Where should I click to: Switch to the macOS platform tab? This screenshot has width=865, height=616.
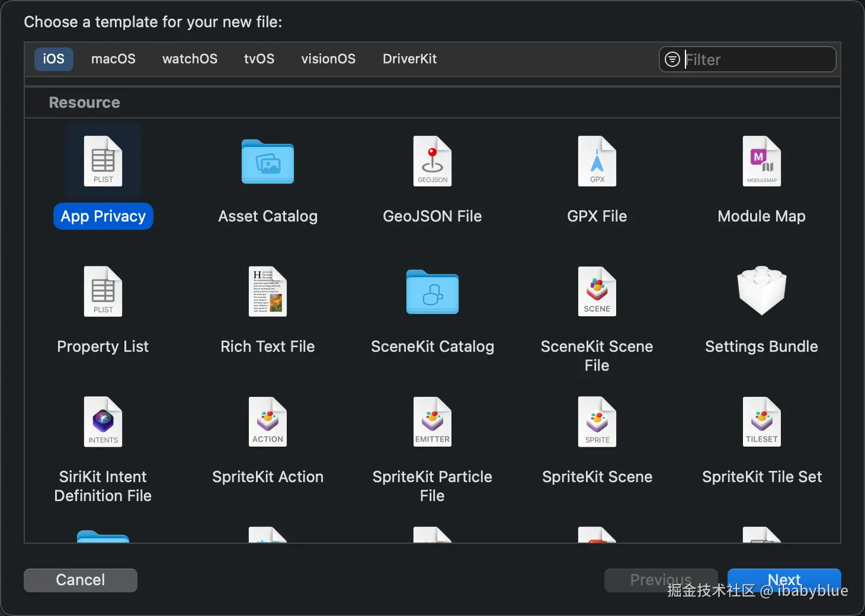[x=113, y=59]
